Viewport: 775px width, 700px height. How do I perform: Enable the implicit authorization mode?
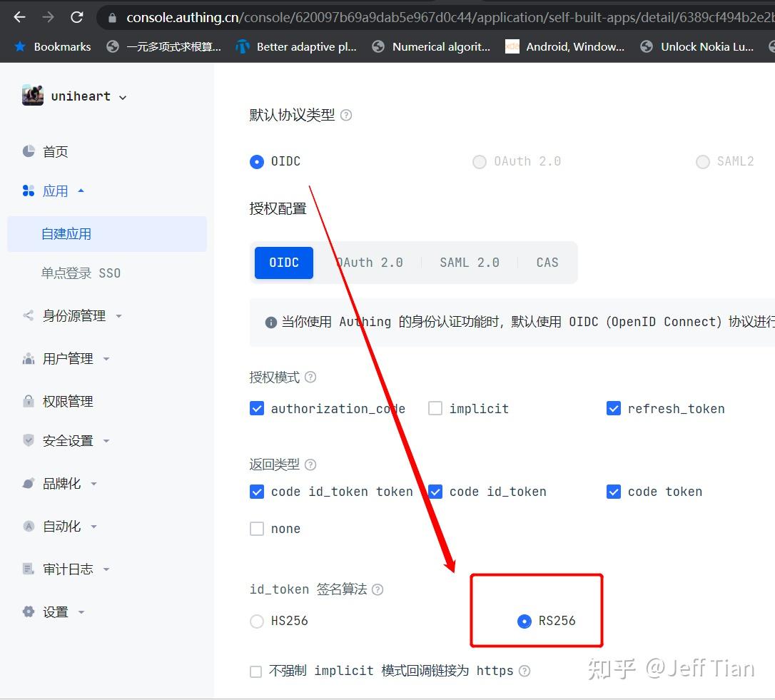click(435, 408)
